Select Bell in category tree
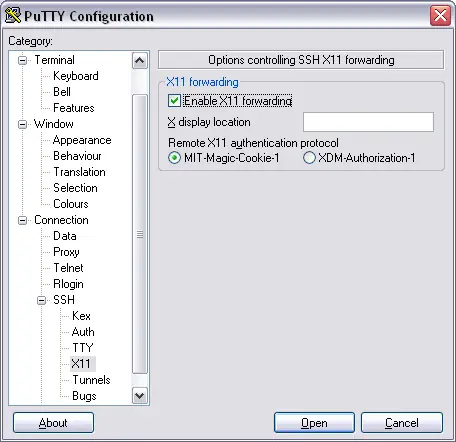The width and height of the screenshot is (456, 442). 62,92
